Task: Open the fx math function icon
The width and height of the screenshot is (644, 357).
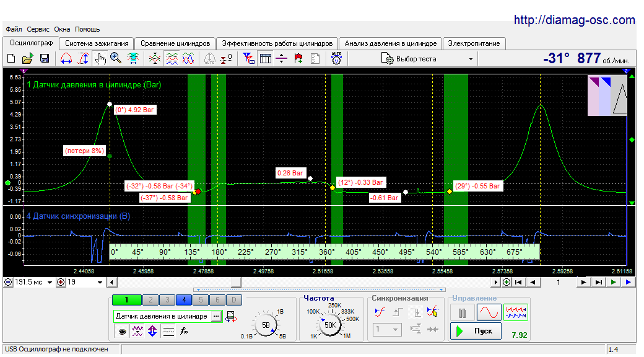Action: coord(184,331)
